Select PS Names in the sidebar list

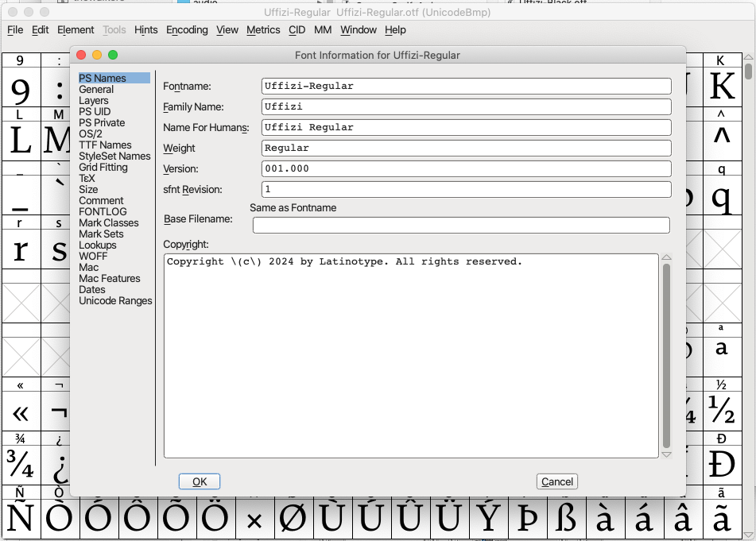[x=114, y=78]
